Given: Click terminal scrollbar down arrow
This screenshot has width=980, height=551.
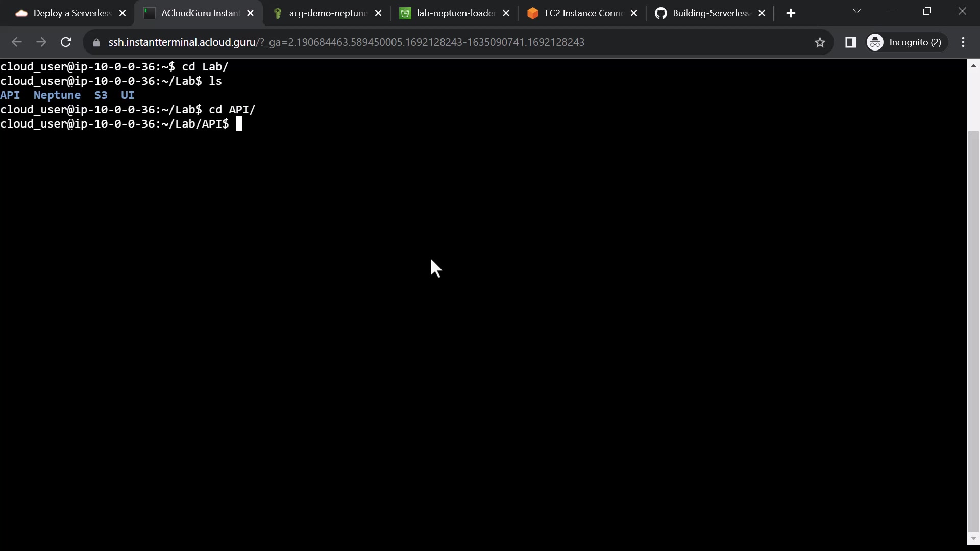Looking at the screenshot, I should (973, 538).
